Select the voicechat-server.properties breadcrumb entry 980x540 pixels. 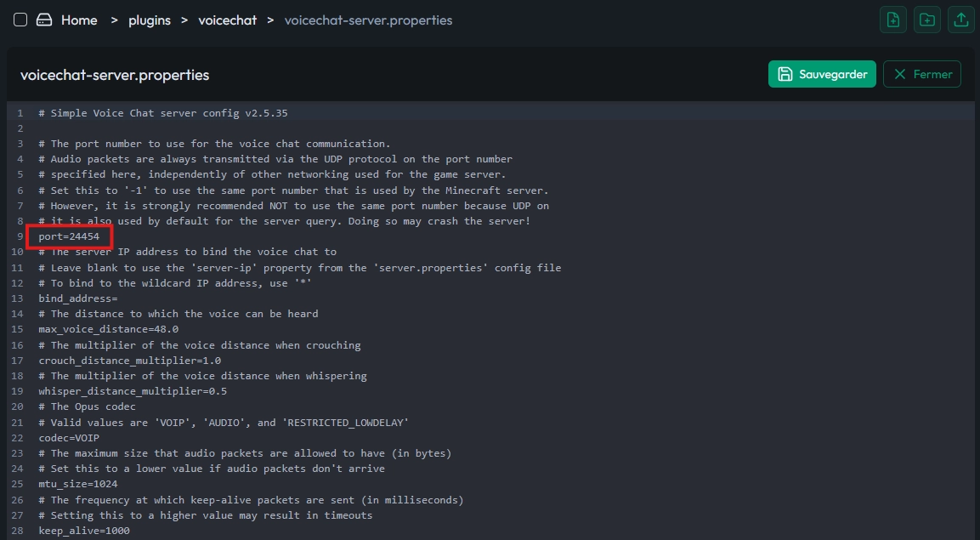coord(368,20)
